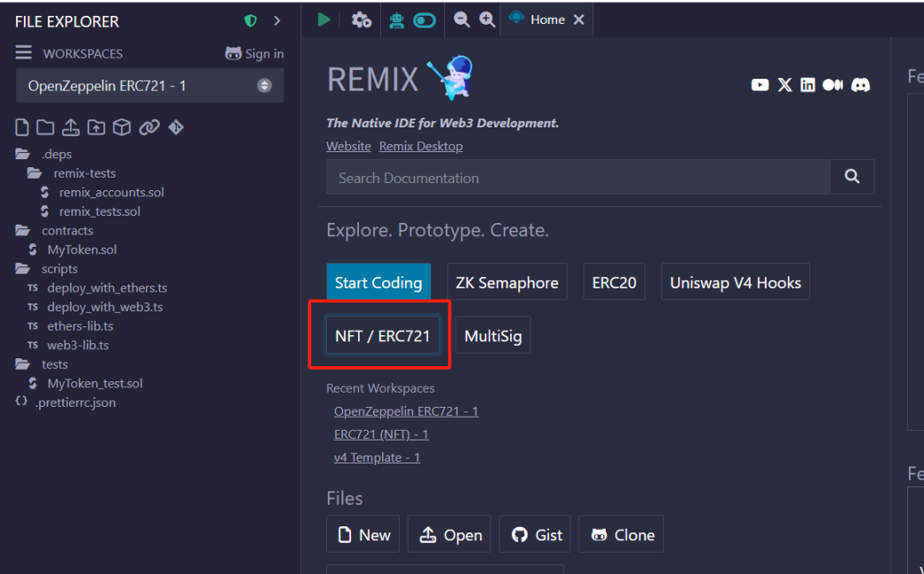
Task: Open the workspace selector dropdown
Action: 149,86
